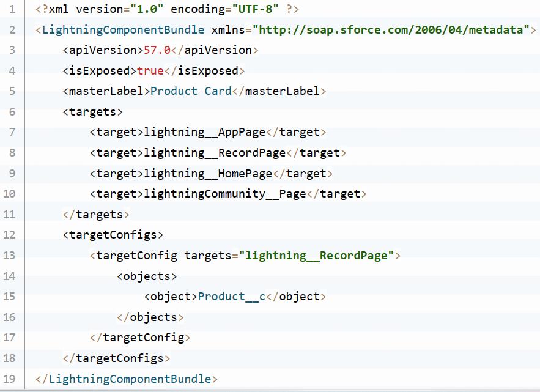Click the "UTF-8" encoding value
The image size is (540, 392).
click(x=255, y=9)
